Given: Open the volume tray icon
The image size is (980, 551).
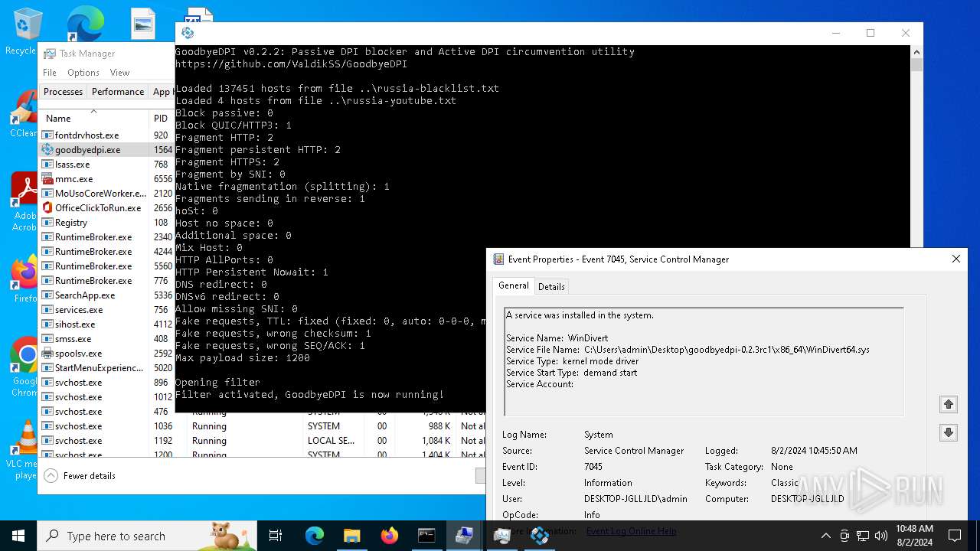Looking at the screenshot, I should pyautogui.click(x=881, y=536).
